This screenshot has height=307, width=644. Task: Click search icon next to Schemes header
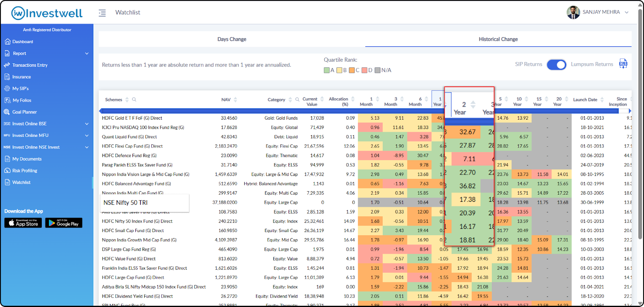coord(134,100)
